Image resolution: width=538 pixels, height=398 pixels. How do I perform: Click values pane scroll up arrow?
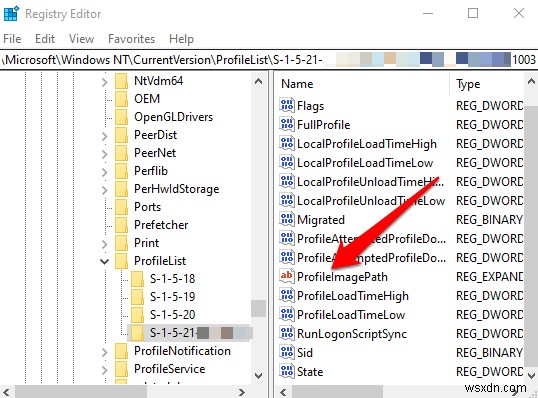tap(531, 81)
